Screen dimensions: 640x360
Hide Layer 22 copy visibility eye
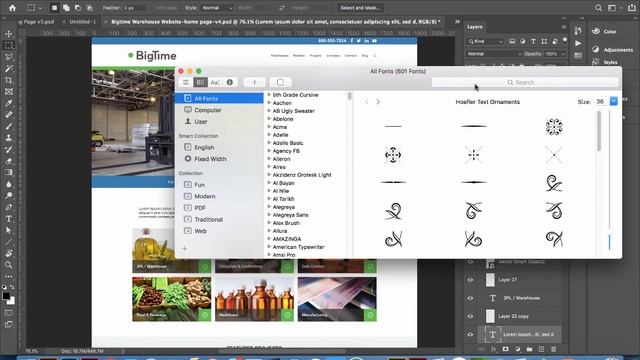(x=470, y=316)
